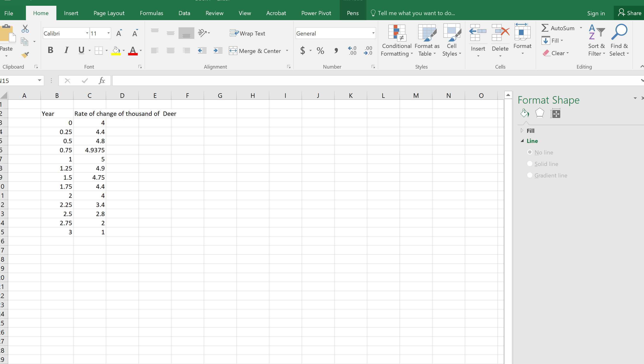Image resolution: width=644 pixels, height=364 pixels.
Task: Click the Effects pentagon icon
Action: pyautogui.click(x=539, y=113)
